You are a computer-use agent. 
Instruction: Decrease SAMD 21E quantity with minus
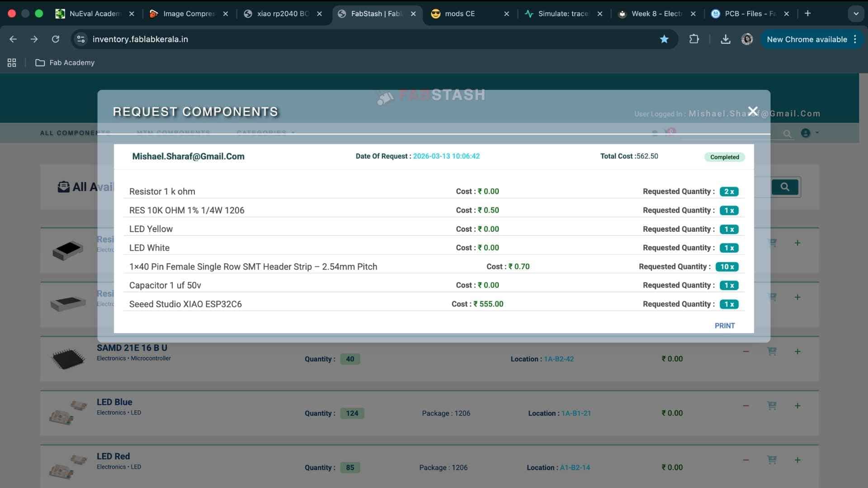[746, 352]
